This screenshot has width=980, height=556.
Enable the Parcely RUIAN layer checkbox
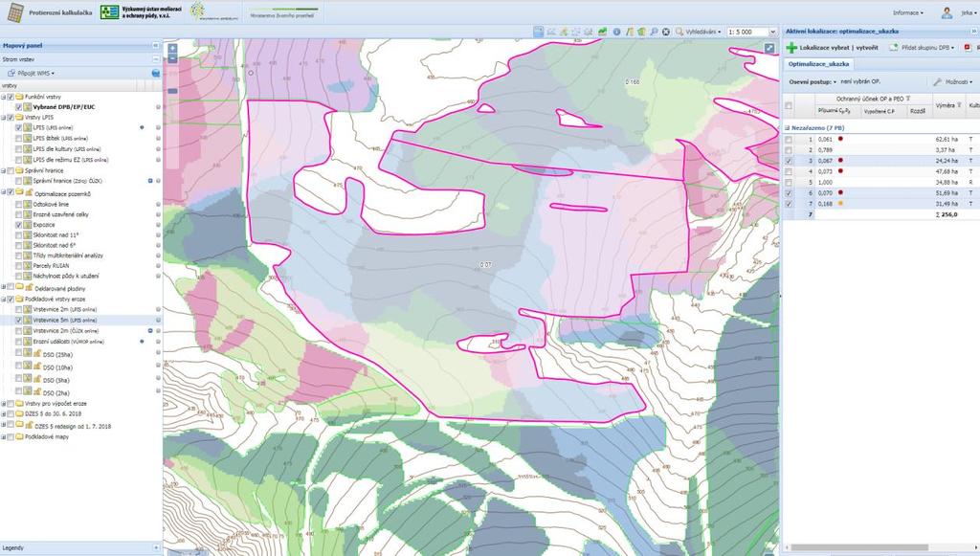[18, 265]
